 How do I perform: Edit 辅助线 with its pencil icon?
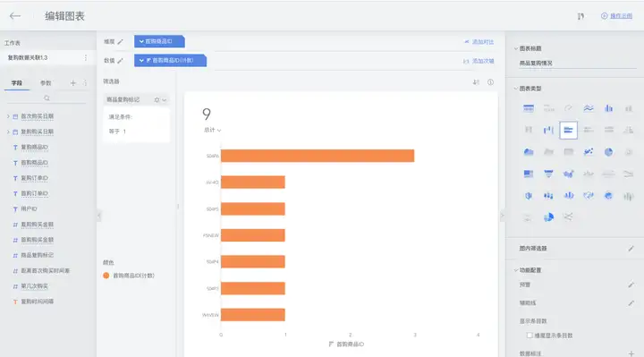631,302
